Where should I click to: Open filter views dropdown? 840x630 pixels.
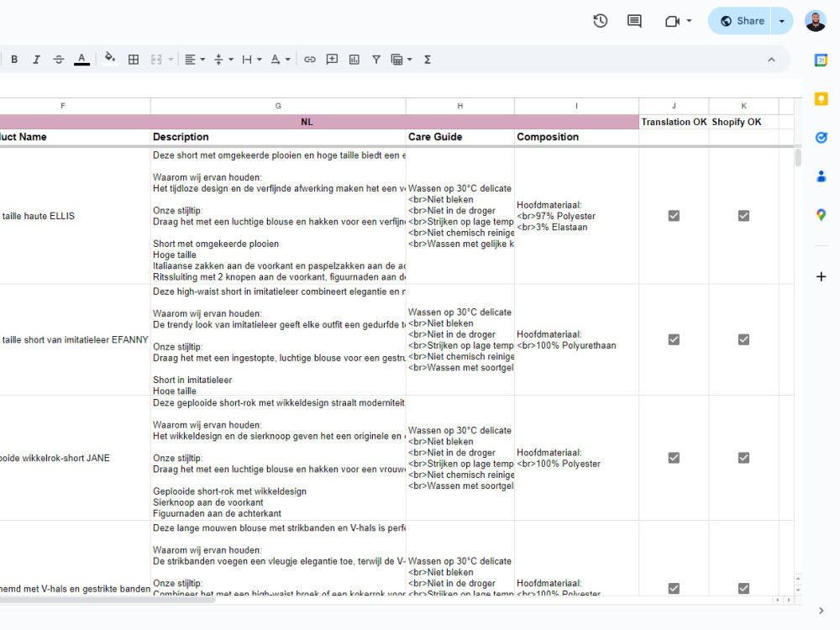click(x=402, y=60)
